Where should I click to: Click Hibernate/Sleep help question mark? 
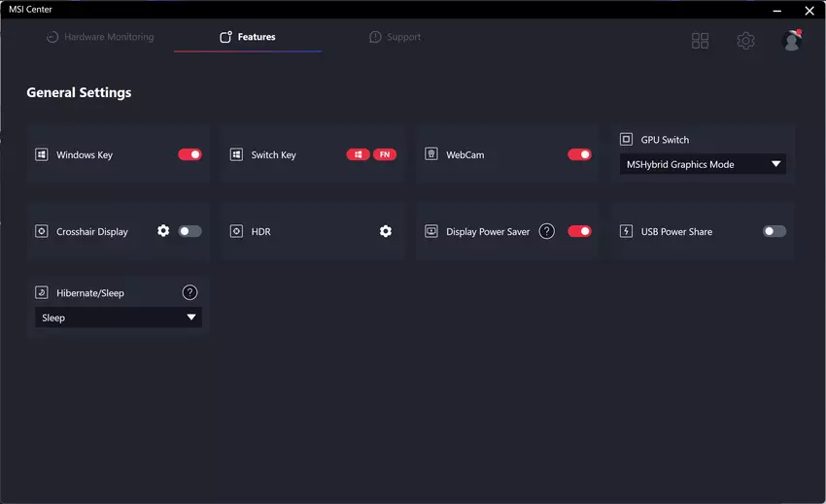coord(190,292)
